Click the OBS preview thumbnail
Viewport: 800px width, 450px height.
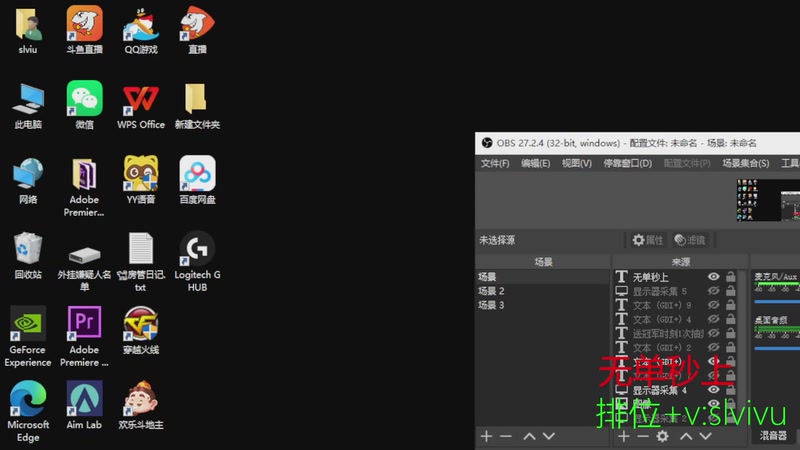pyautogui.click(x=768, y=199)
